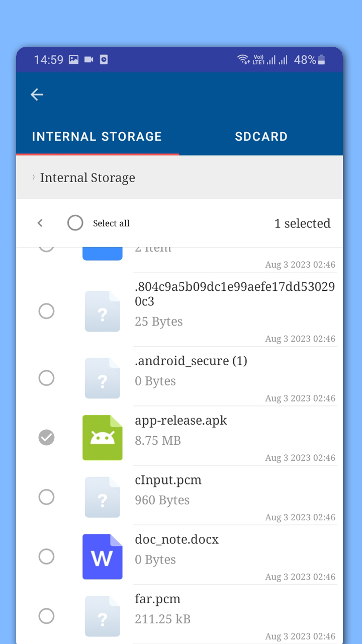This screenshot has height=644, width=362.
Task: Open the far.pcm file name
Action: (x=157, y=599)
